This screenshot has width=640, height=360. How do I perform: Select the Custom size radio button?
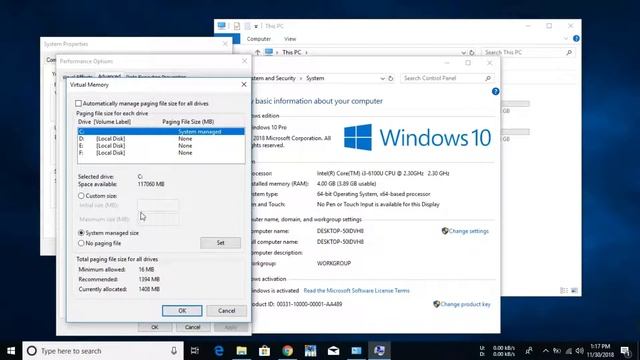coord(81,196)
